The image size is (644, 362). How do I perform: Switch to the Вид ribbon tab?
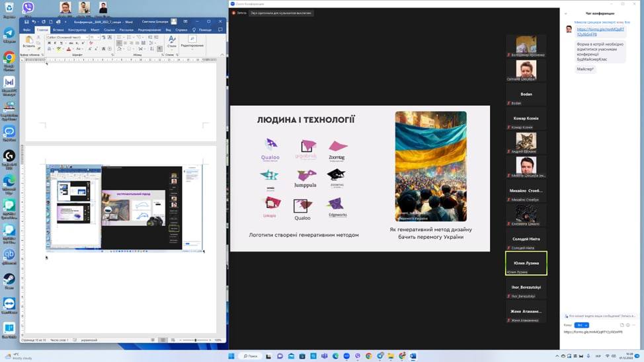point(169,30)
